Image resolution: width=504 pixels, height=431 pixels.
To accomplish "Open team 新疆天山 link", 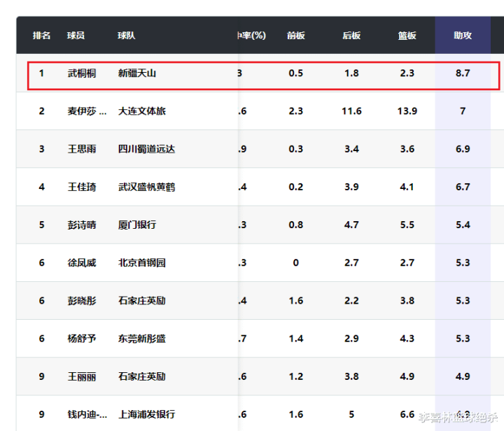I will coord(137,73).
